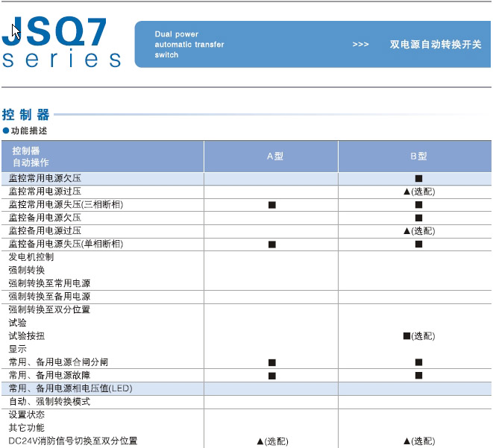Select the row label '监控备用电源失压(单相断相)'
This screenshot has height=448, width=493.
tap(66, 244)
